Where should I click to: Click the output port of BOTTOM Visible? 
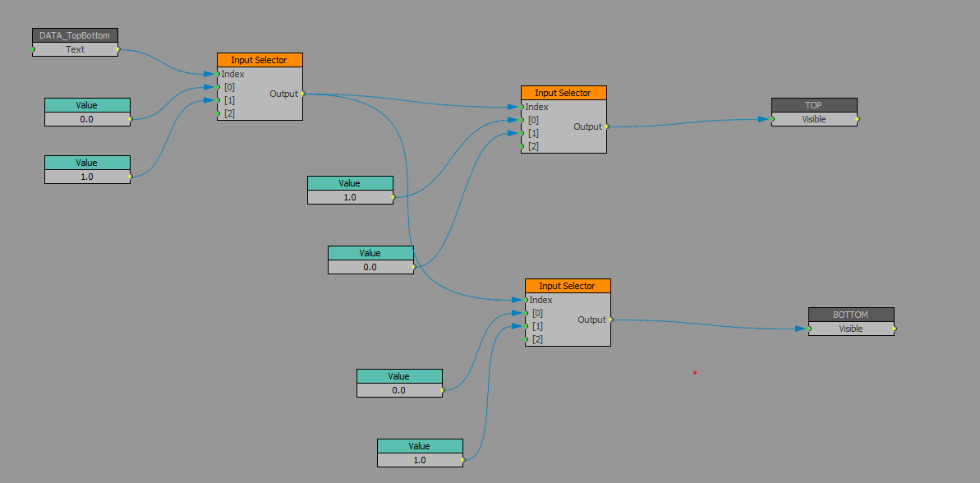click(x=894, y=328)
